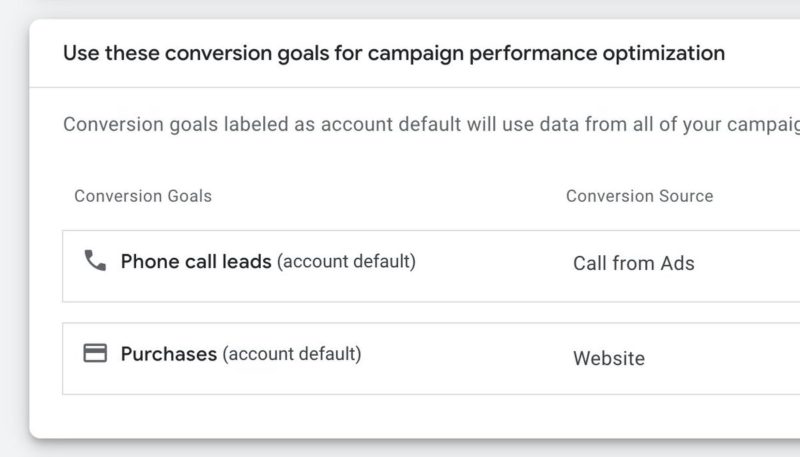Click the phone icon for call leads

coord(95,261)
